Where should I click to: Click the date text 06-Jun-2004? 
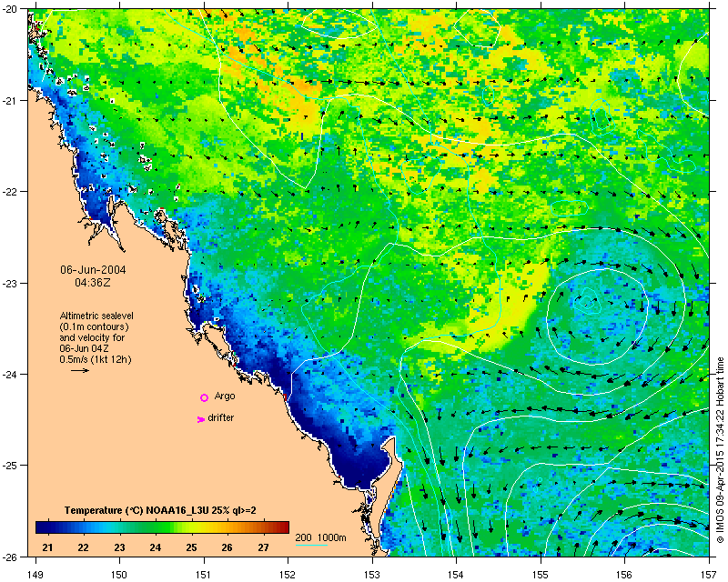click(x=93, y=270)
